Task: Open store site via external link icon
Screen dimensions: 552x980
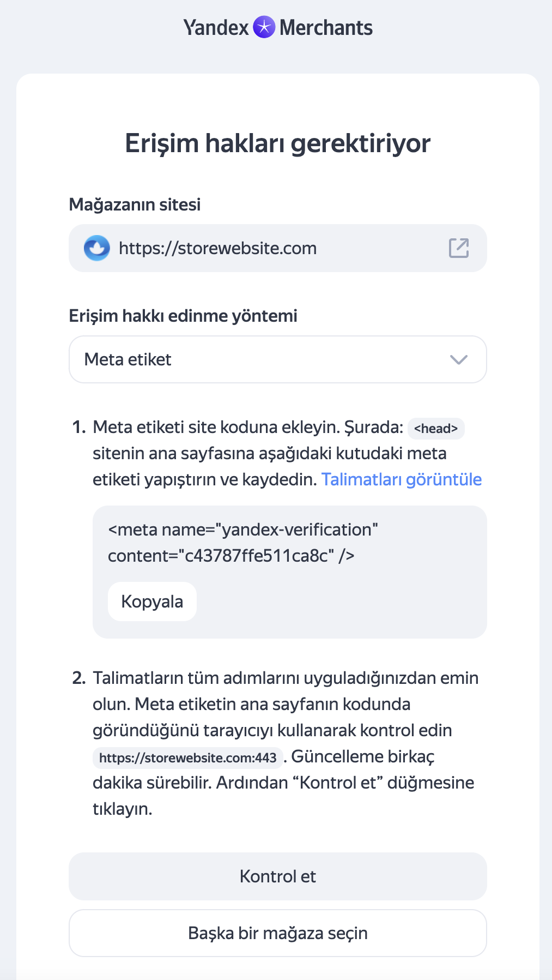Action: click(458, 248)
